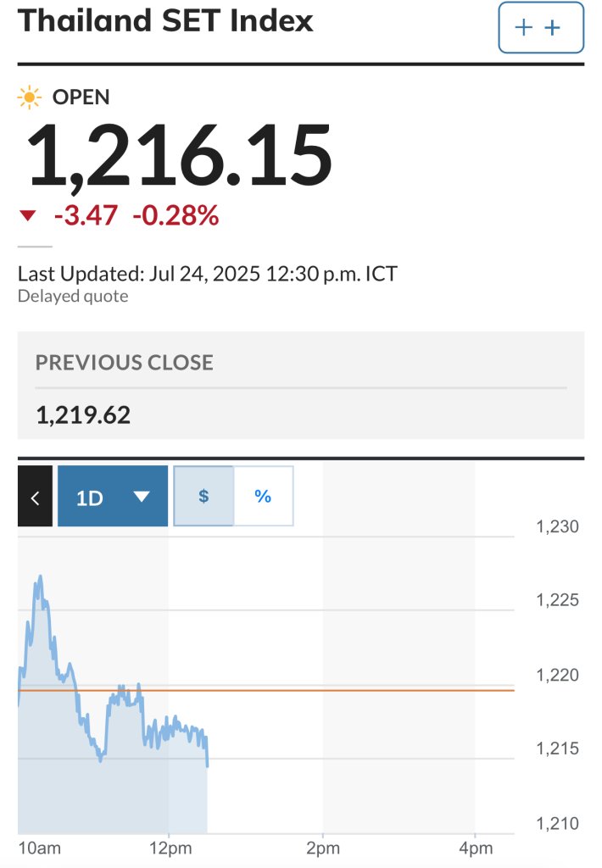The height and width of the screenshot is (868, 602).
Task: Click the white dropdown arrow beside 1D
Action: (x=142, y=497)
